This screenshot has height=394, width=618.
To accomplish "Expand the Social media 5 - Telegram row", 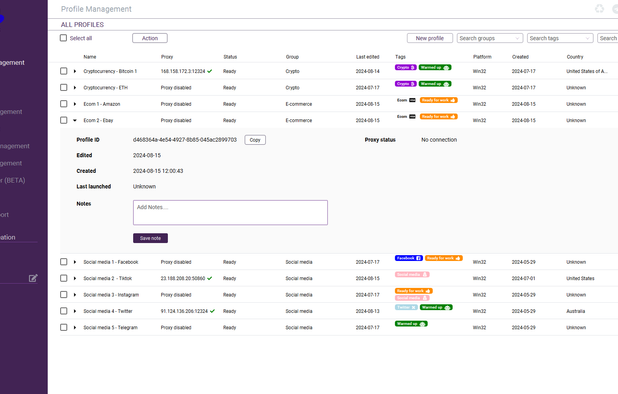I will point(75,327).
